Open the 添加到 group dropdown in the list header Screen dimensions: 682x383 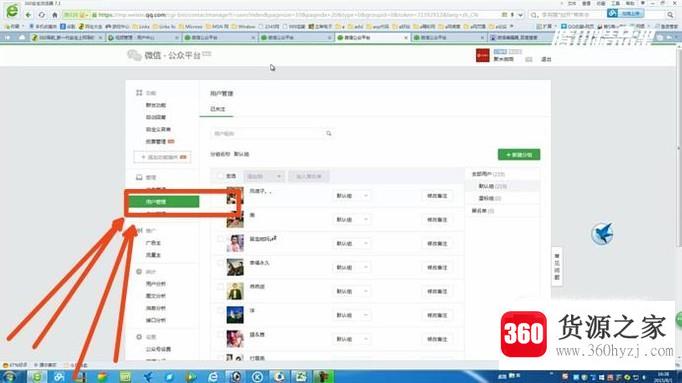coord(264,176)
